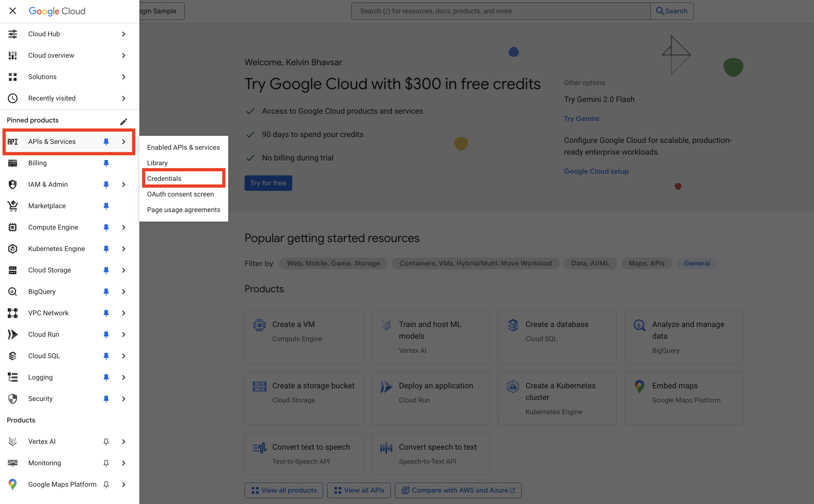This screenshot has width=814, height=504.
Task: Click the Kubernetes Engine hexagon icon
Action: 13,249
